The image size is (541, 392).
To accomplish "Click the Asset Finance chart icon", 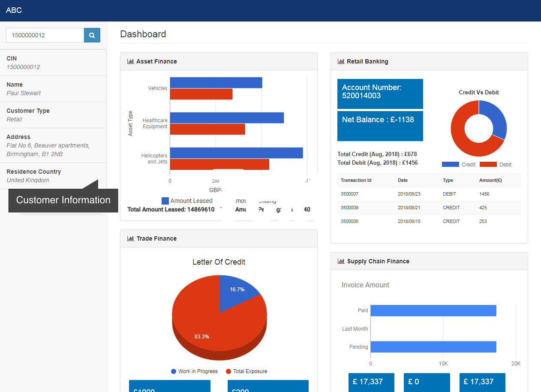I will pos(131,61).
